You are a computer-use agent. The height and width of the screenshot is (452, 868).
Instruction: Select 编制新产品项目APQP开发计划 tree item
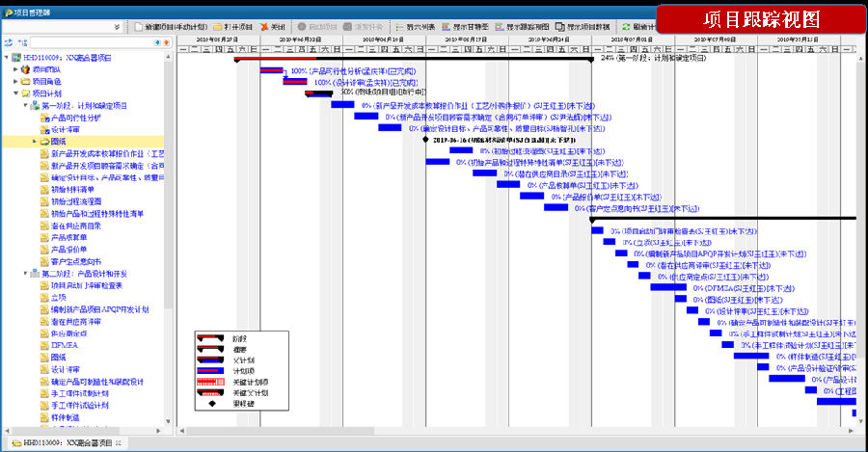pos(99,309)
